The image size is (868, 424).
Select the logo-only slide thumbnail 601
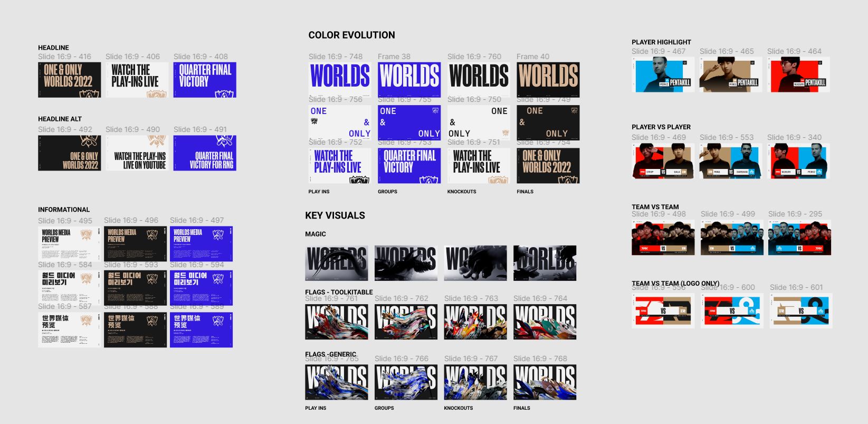(801, 310)
